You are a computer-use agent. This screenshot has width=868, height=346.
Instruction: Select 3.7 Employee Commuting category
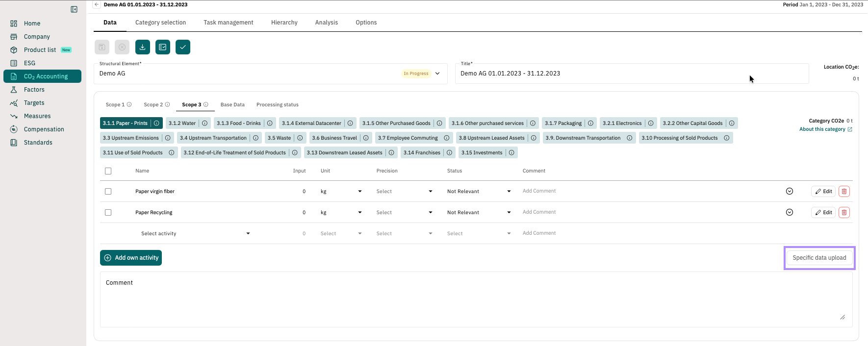click(408, 138)
